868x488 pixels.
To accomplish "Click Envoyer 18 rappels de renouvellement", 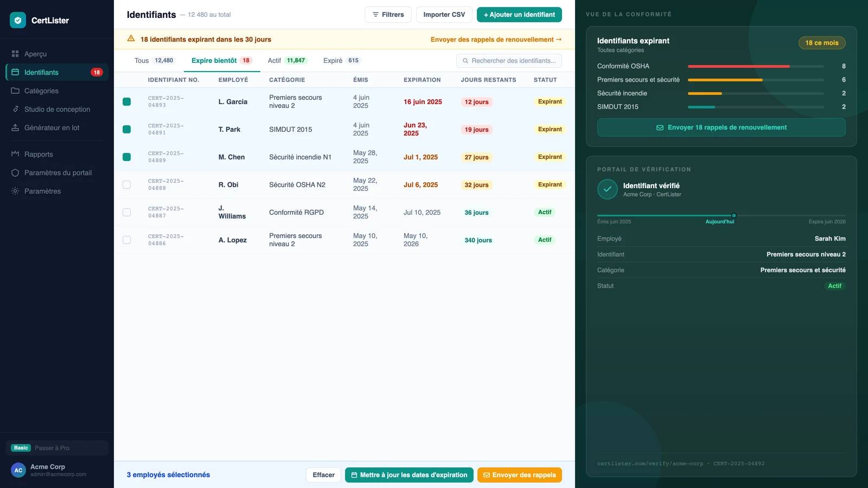I will click(721, 127).
